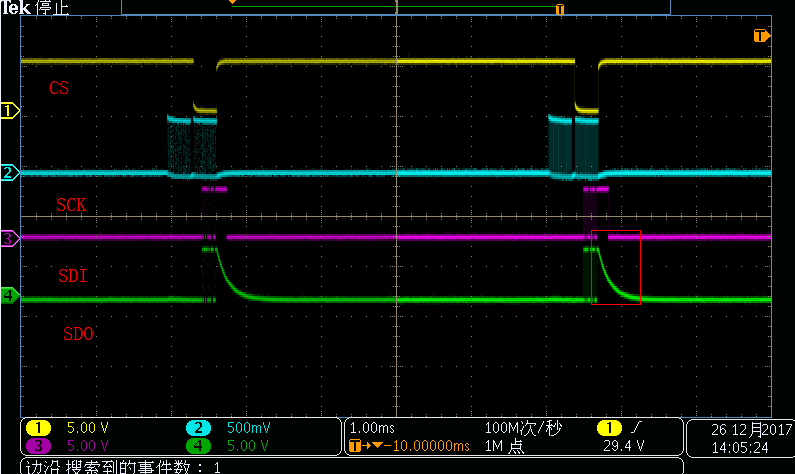Screen dimensions: 795x474
Task: Click the trigger delay T arrow icon
Action: tap(366, 446)
